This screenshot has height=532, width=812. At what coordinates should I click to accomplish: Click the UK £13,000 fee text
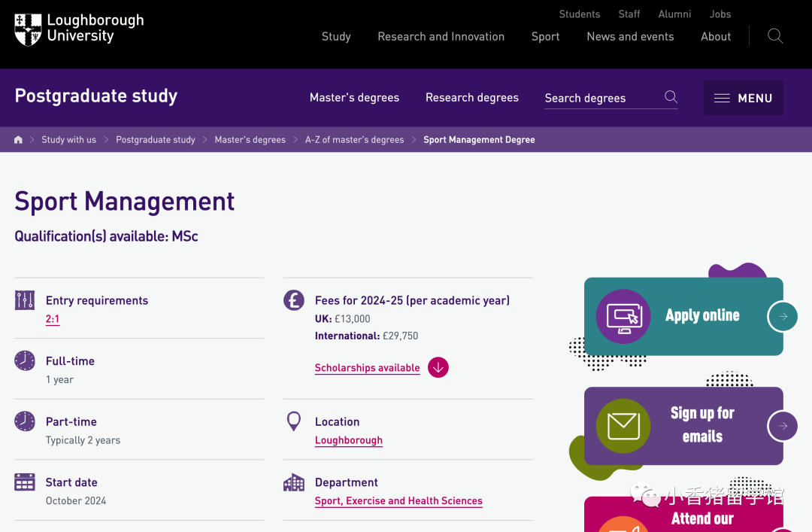(x=342, y=319)
